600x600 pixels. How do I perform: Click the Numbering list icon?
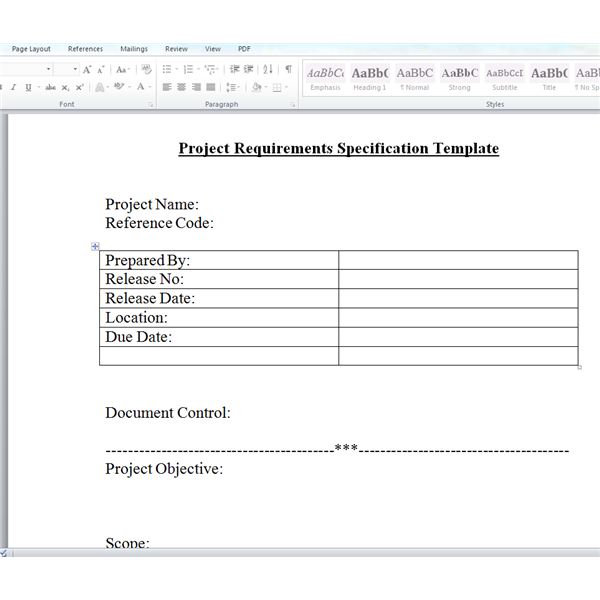click(188, 69)
